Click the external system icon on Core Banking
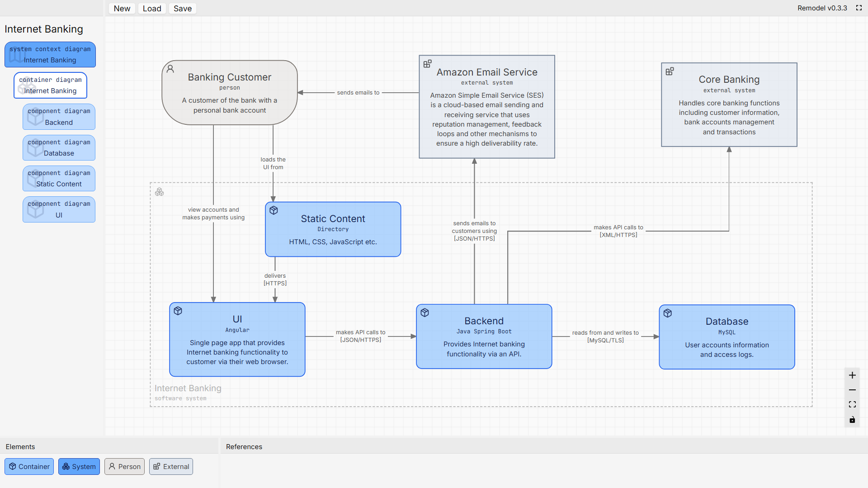Image resolution: width=868 pixels, height=488 pixels. [x=670, y=71]
